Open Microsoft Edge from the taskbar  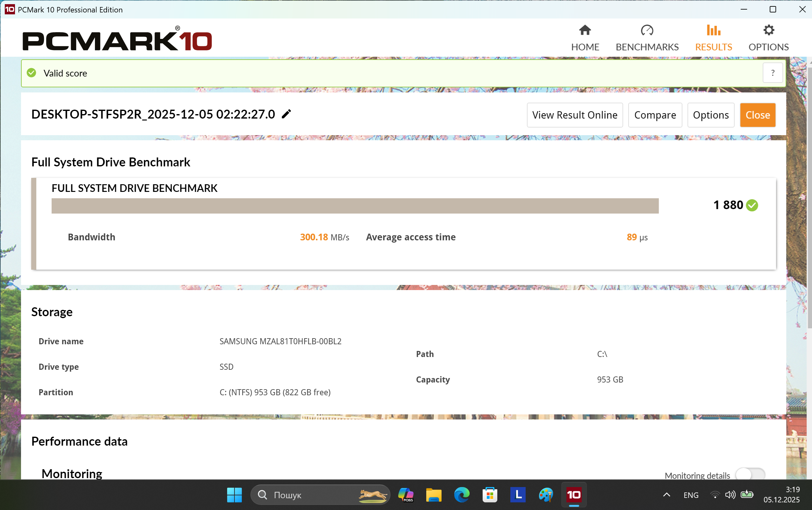coord(462,495)
